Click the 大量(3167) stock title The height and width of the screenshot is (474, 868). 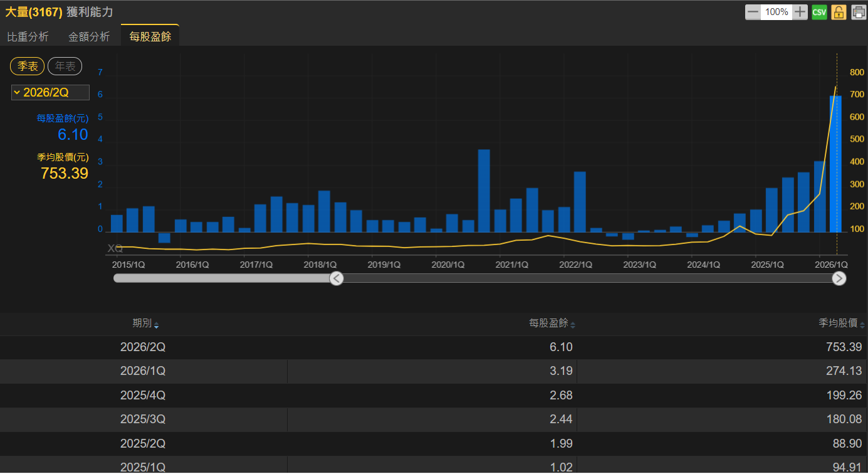click(x=34, y=12)
